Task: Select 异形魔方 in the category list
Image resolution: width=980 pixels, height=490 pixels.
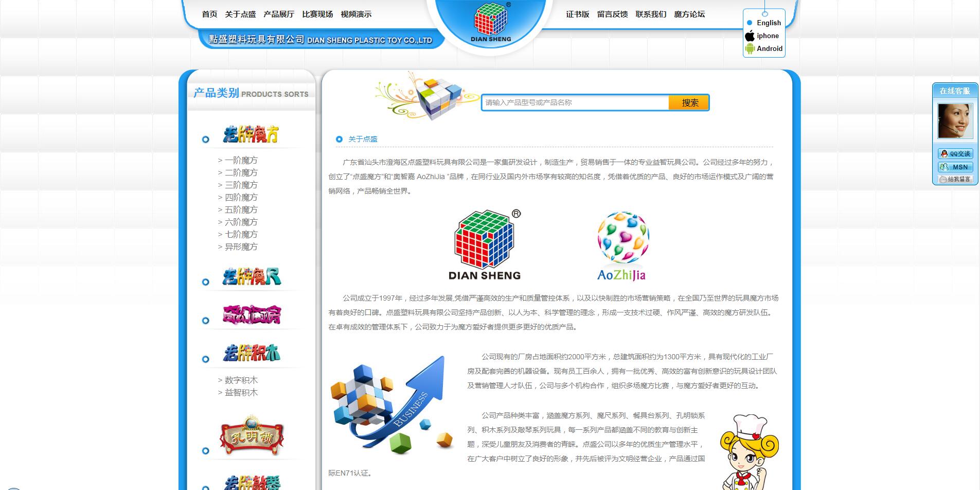Action: (241, 247)
